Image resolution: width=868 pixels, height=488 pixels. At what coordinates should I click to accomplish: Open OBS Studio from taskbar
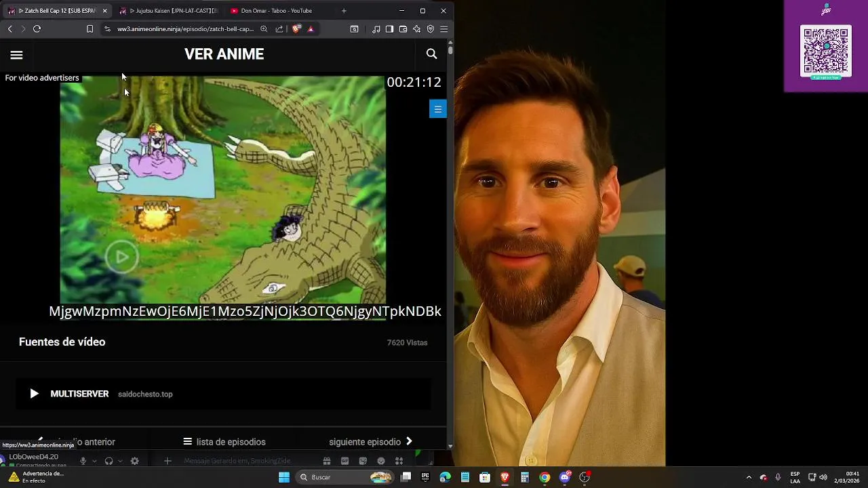coord(585,477)
